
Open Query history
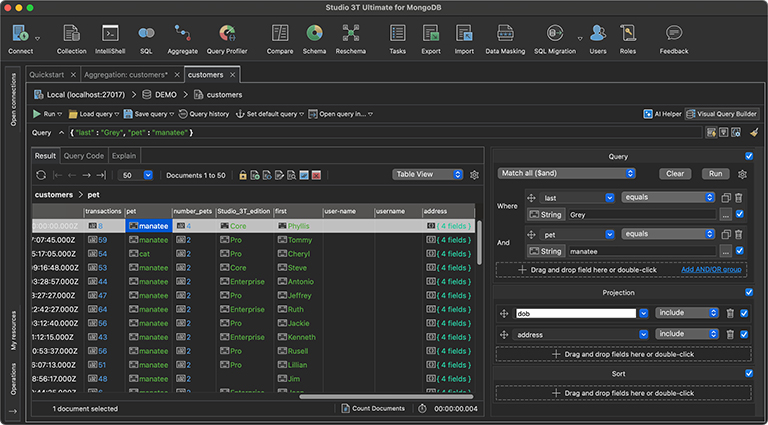pos(204,114)
